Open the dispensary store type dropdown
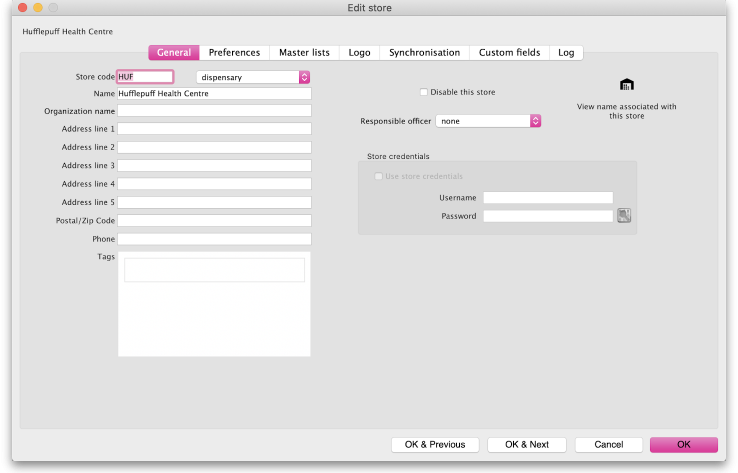The width and height of the screenshot is (738, 473). [253, 77]
